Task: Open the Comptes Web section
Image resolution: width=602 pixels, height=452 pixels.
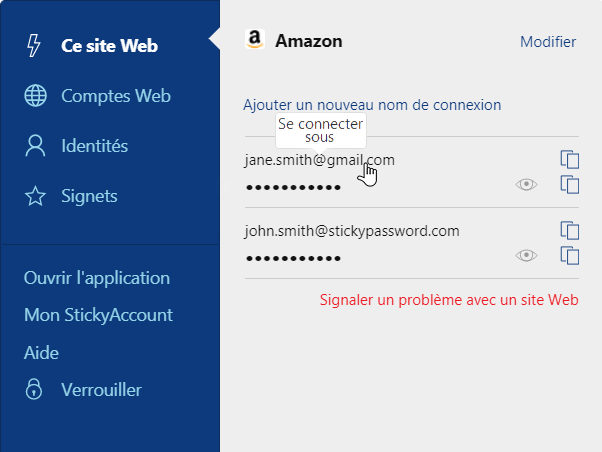Action: point(116,96)
